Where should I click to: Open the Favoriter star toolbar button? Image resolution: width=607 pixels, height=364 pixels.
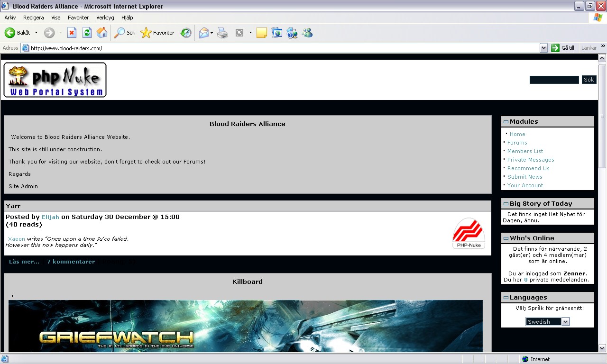(x=157, y=33)
